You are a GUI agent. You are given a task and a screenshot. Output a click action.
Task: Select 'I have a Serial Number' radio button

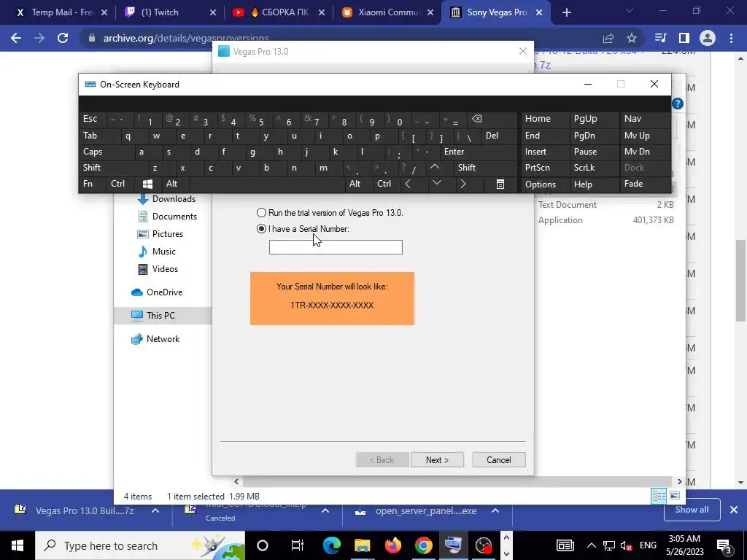261,228
